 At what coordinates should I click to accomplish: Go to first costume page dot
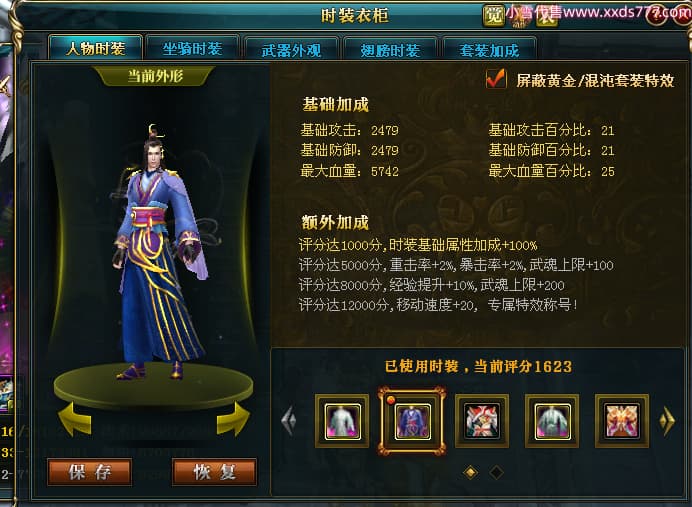pos(471,472)
